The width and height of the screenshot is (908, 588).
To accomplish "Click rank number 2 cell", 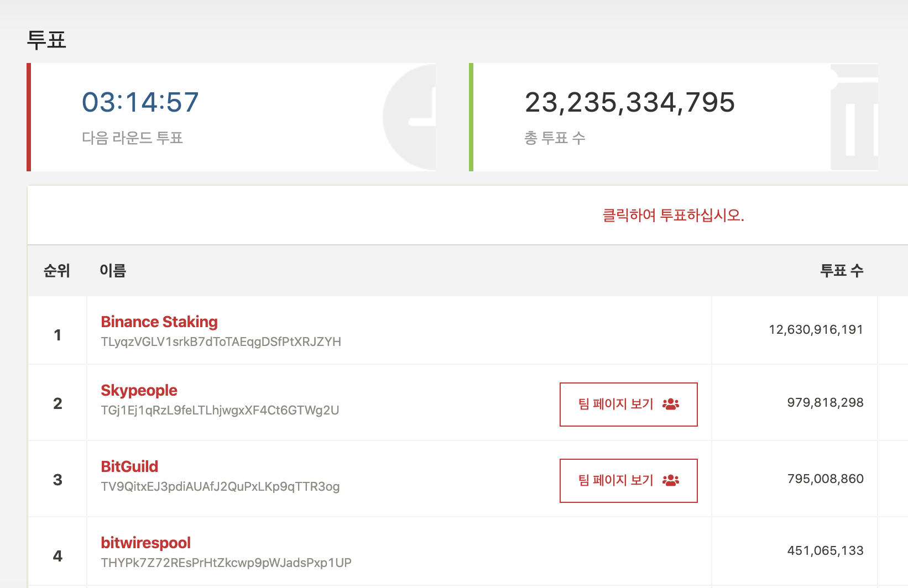I will tap(58, 403).
